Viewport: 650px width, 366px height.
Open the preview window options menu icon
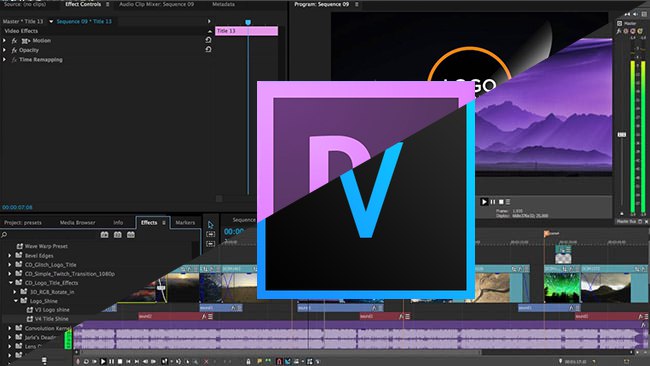(508, 202)
